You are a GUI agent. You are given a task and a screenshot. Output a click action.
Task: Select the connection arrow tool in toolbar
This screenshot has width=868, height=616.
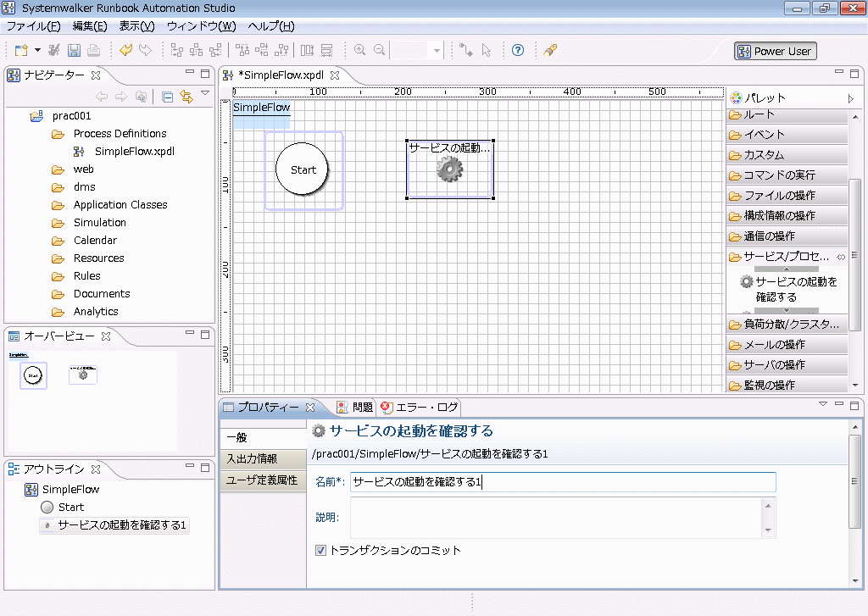click(x=467, y=50)
